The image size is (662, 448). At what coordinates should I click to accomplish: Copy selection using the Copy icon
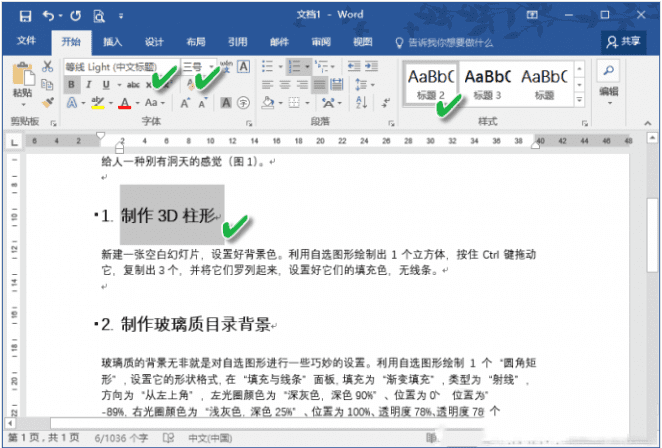tap(47, 84)
